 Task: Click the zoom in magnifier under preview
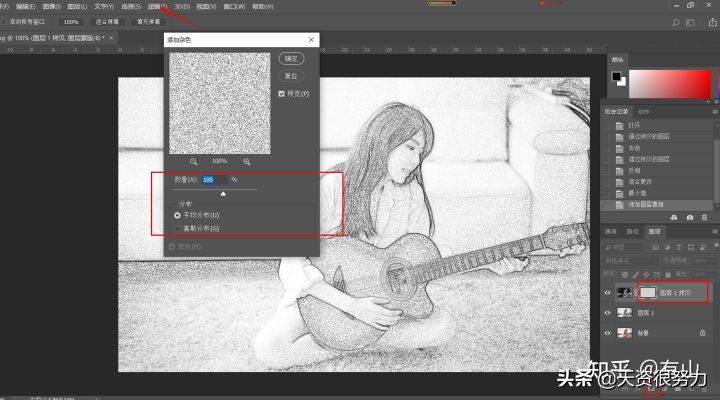tap(246, 161)
